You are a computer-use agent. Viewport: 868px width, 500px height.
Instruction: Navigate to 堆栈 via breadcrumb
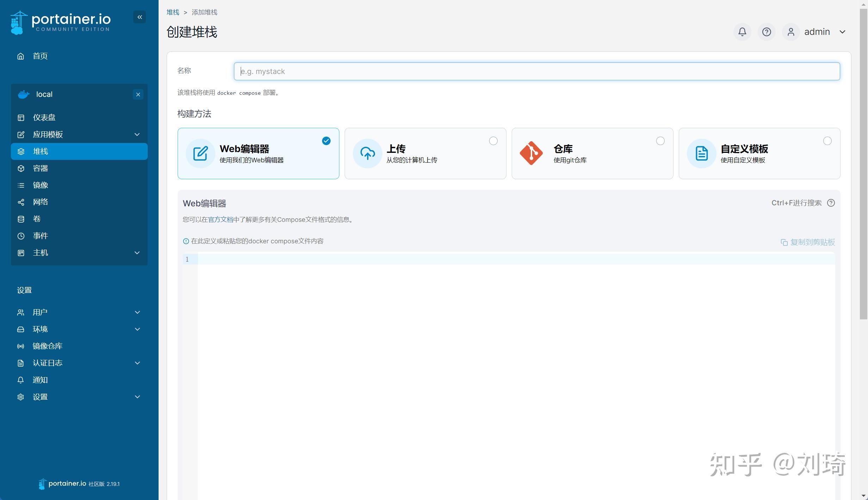(x=172, y=12)
